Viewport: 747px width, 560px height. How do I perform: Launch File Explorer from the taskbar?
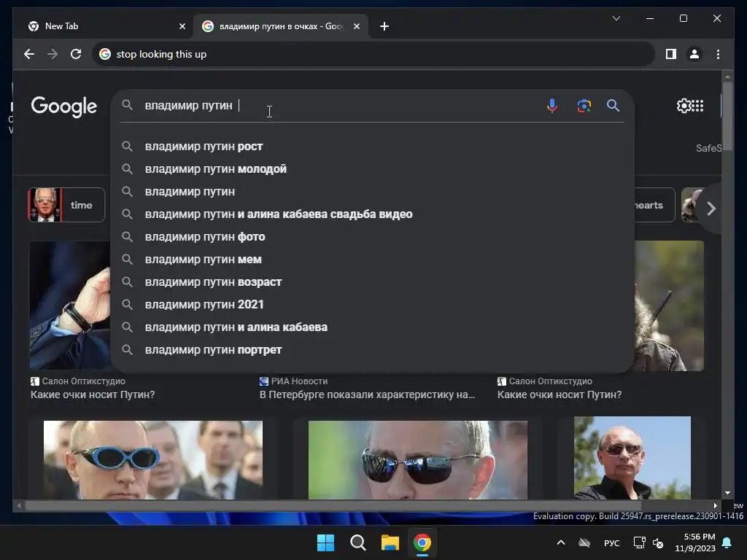pos(390,542)
